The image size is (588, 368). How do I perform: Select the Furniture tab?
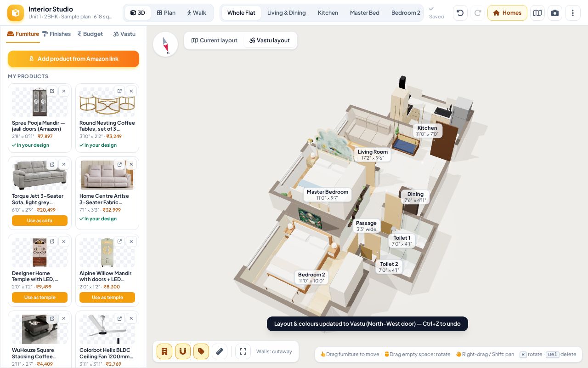pos(23,34)
